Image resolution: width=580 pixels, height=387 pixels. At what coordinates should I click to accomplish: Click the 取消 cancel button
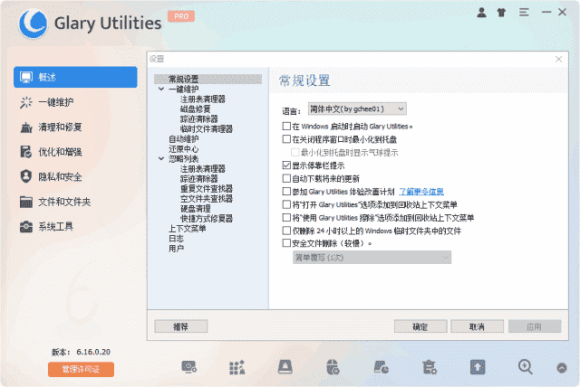[x=477, y=327]
